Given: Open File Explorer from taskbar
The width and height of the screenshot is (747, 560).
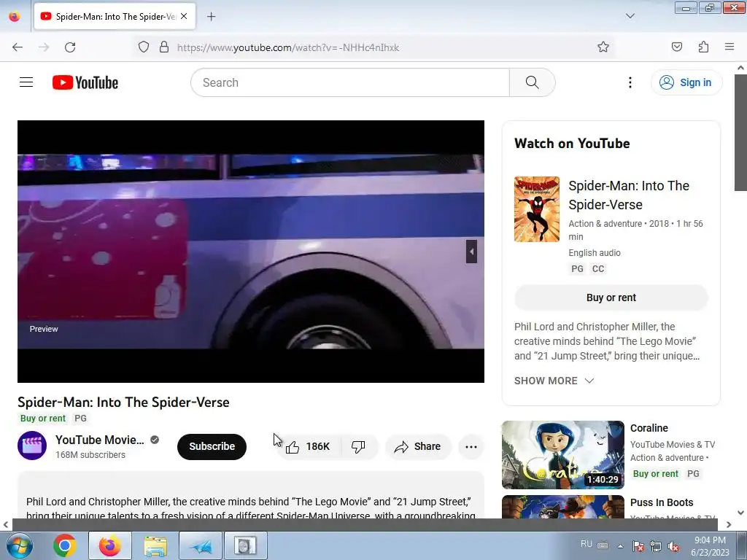Looking at the screenshot, I should point(155,545).
